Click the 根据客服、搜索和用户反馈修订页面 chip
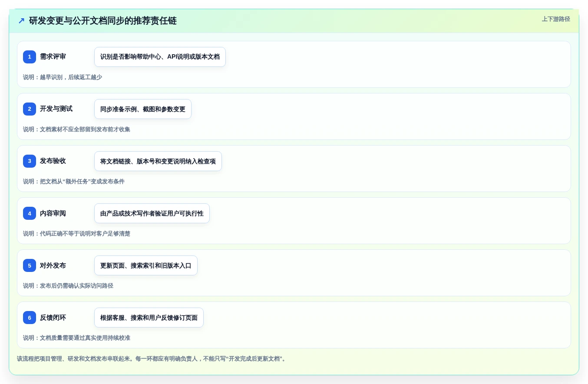The height and width of the screenshot is (384, 588). pyautogui.click(x=149, y=318)
